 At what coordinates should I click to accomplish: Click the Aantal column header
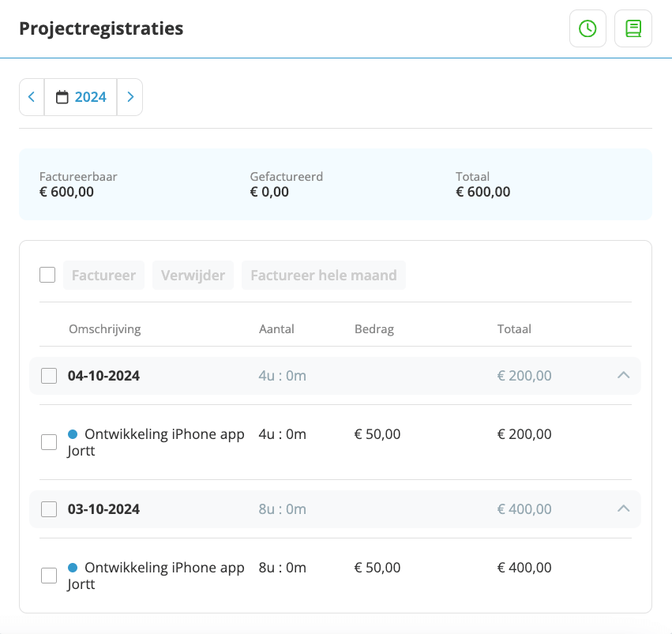click(276, 329)
